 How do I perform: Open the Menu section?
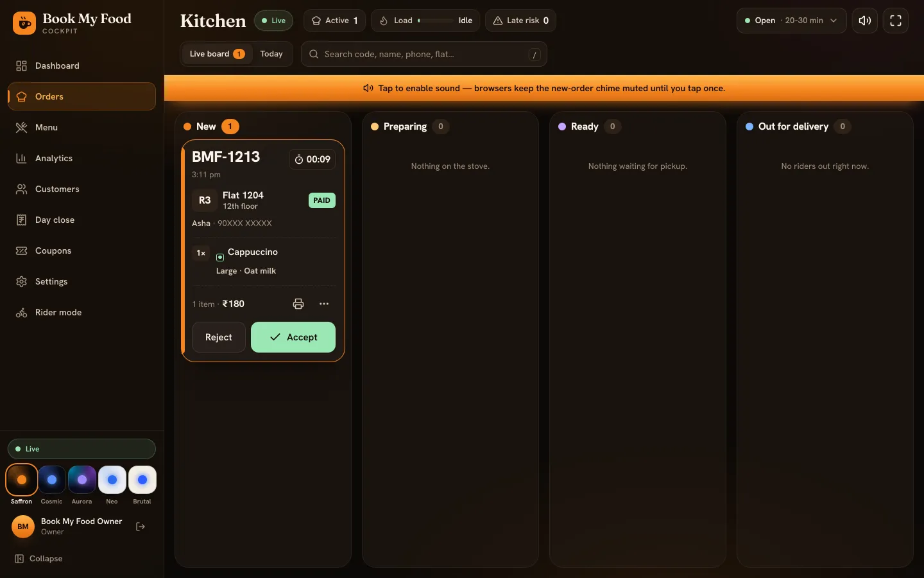pos(81,127)
